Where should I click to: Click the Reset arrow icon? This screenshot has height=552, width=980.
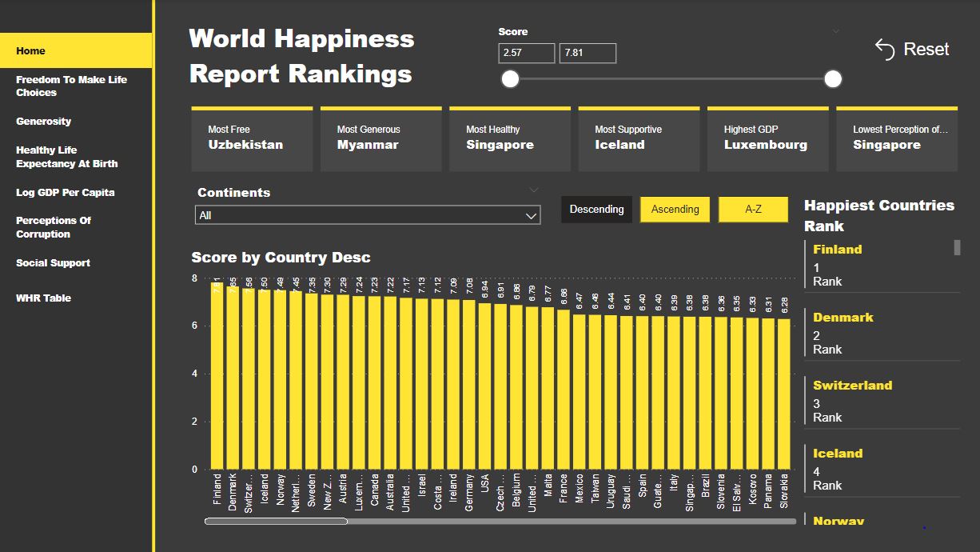885,50
